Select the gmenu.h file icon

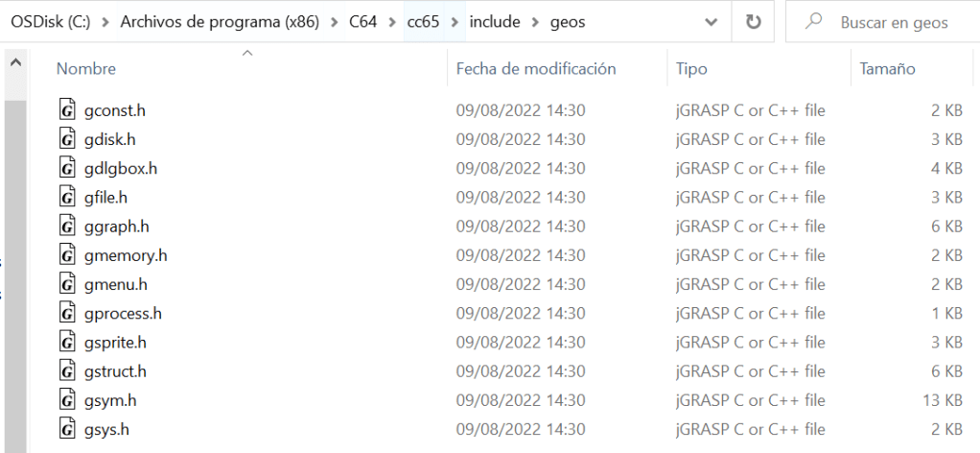[x=67, y=284]
